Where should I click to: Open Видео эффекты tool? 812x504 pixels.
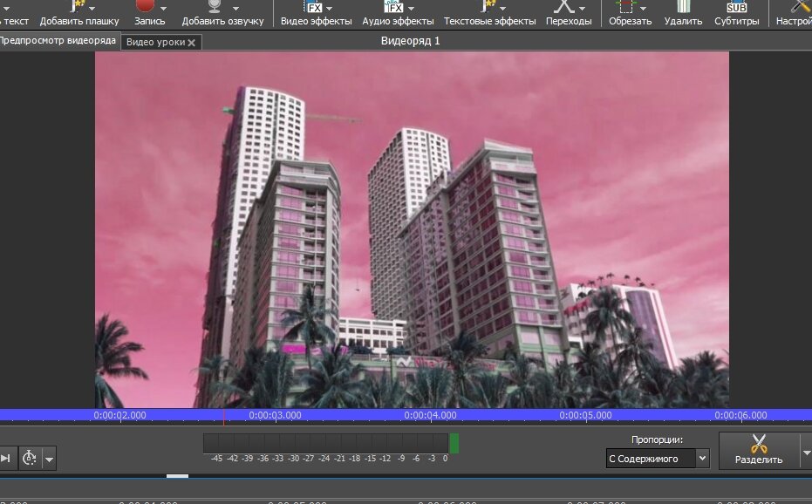pyautogui.click(x=316, y=15)
